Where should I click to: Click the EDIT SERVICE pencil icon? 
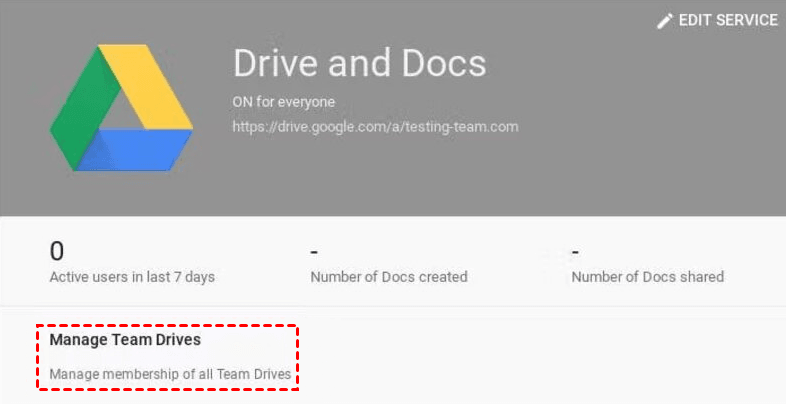[x=665, y=21]
